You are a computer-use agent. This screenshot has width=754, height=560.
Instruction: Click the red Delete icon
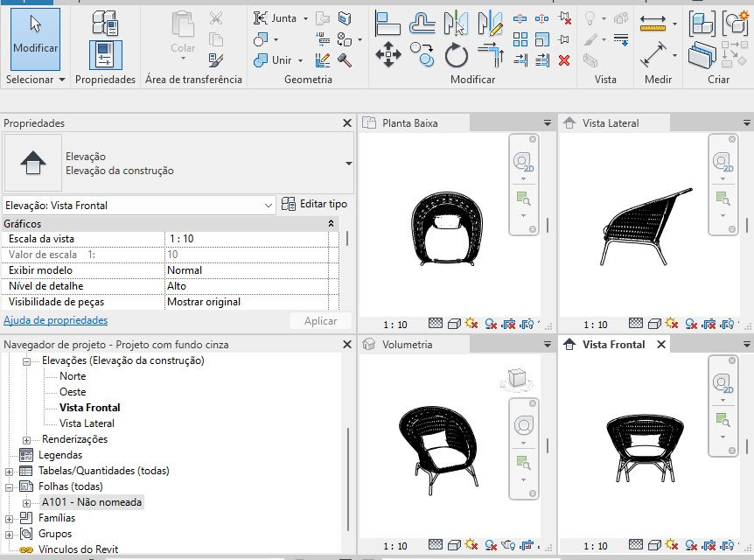click(564, 60)
